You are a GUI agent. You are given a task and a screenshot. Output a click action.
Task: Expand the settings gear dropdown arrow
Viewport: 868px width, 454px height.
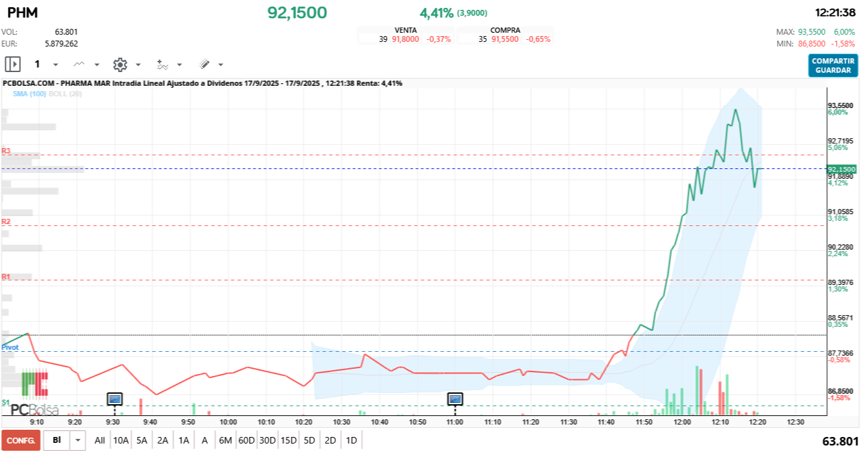click(138, 65)
